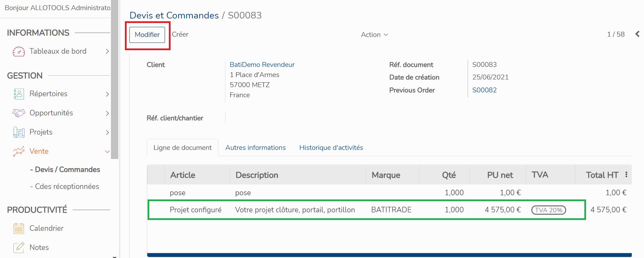Expand the Répertoires submenu chevron
Screen dimensions: 644x258
(107, 94)
